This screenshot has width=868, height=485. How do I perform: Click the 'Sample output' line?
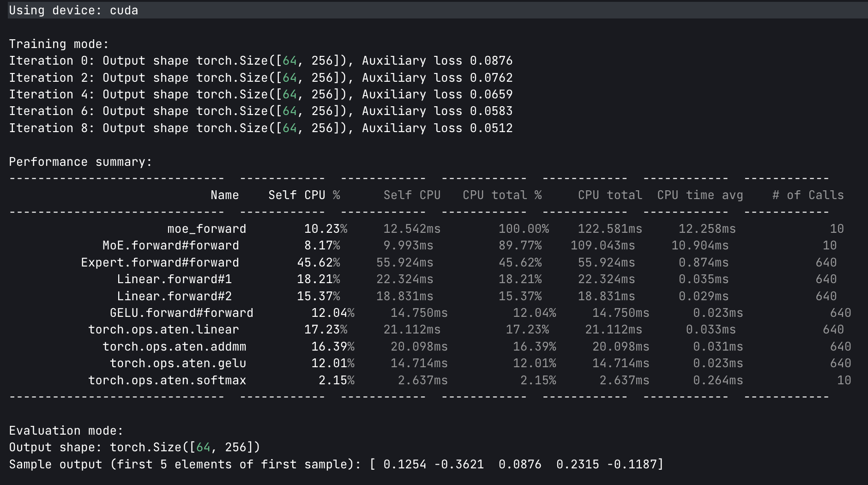[x=336, y=464]
